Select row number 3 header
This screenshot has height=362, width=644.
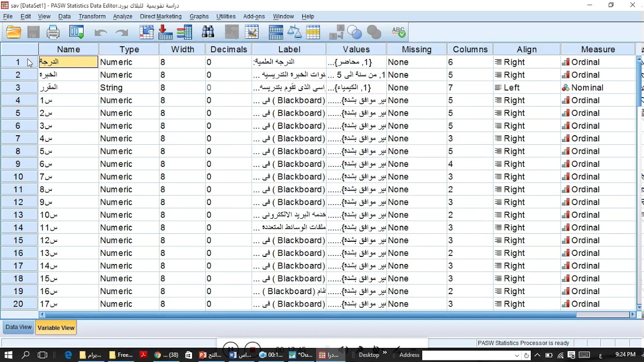[x=18, y=87]
